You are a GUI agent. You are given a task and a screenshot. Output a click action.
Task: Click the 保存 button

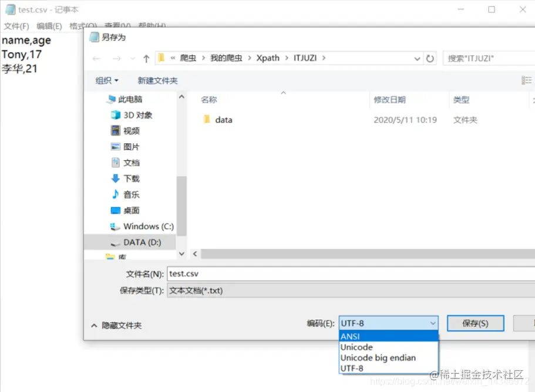point(475,323)
